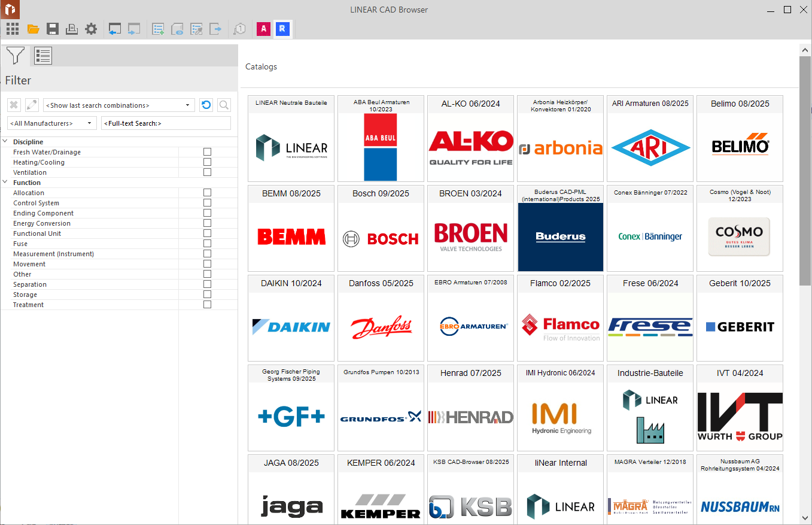
Task: Open the BROEN 03/2024 catalog
Action: [471, 228]
